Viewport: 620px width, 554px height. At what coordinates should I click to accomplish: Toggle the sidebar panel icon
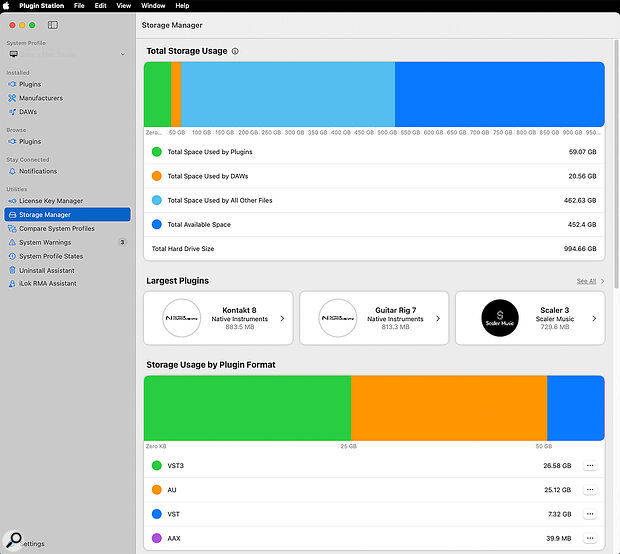[53, 25]
